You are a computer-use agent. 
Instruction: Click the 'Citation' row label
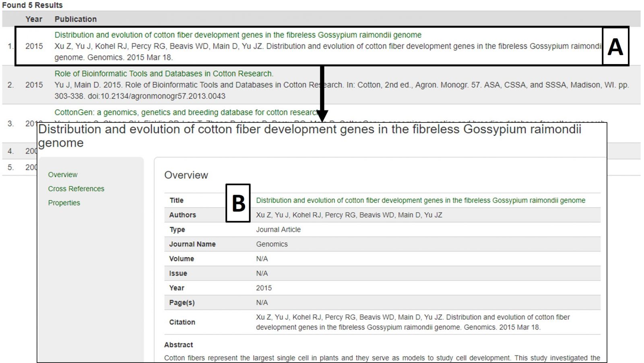coord(182,322)
